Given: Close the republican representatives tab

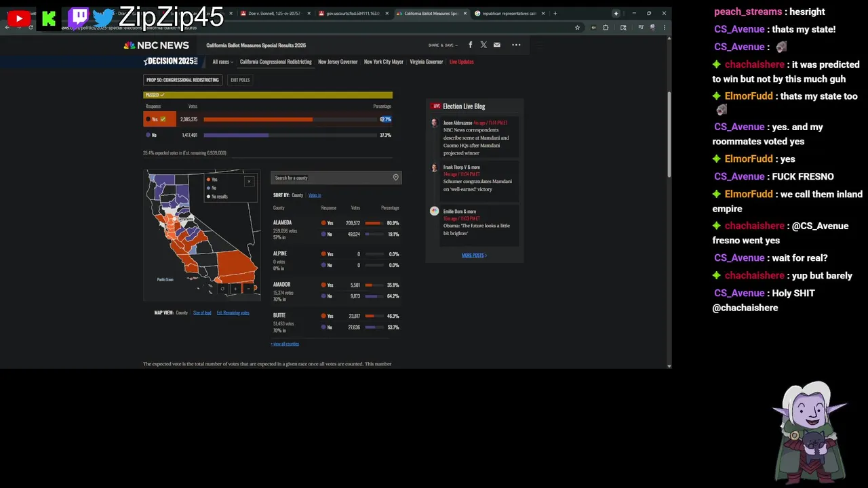Looking at the screenshot, I should [543, 13].
